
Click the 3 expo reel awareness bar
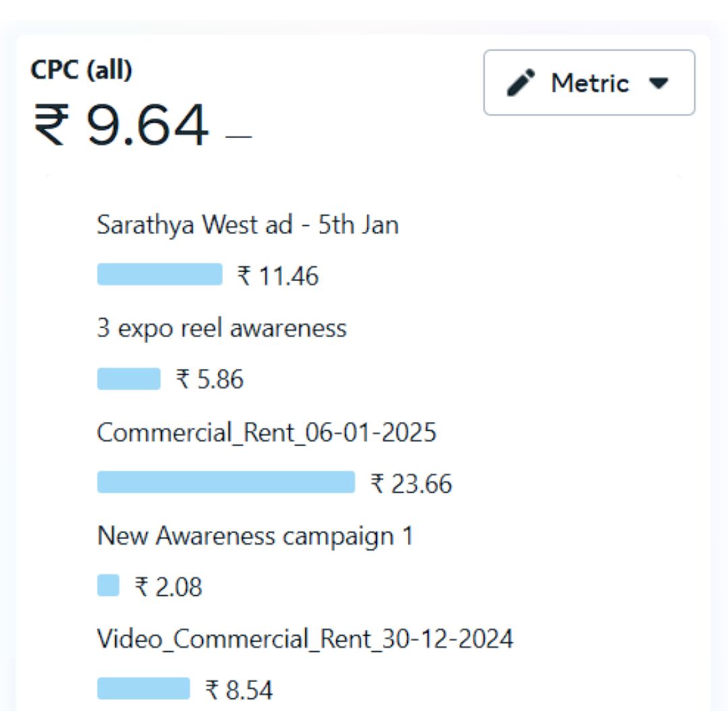pos(129,379)
